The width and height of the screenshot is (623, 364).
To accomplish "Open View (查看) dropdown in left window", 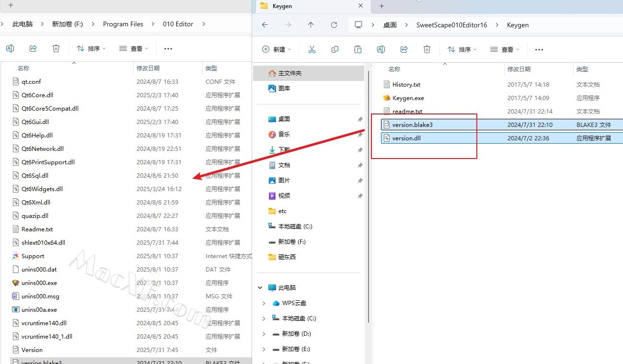I will pyautogui.click(x=134, y=48).
